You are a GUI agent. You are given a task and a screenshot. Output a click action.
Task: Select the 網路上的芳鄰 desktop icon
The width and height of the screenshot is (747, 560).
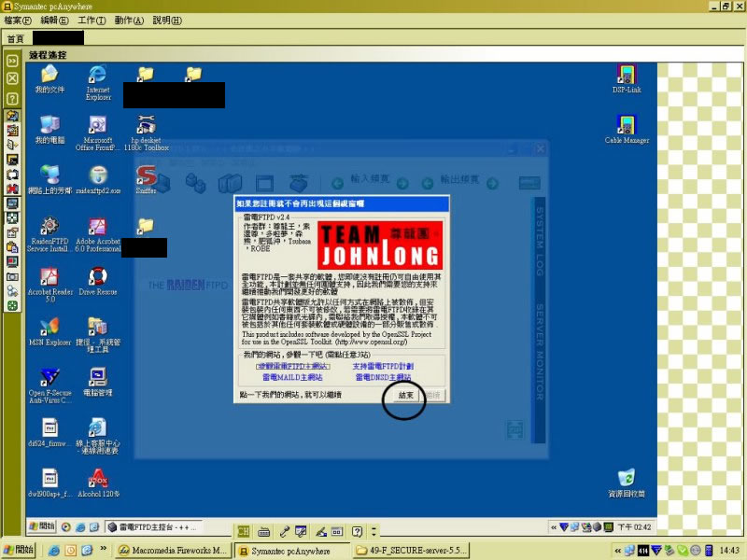(49, 180)
